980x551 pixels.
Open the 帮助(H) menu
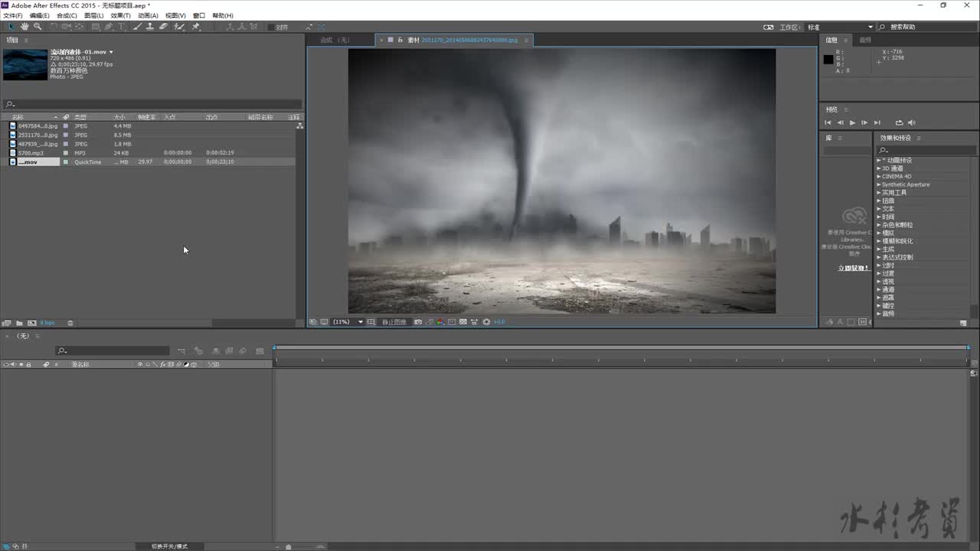point(223,15)
